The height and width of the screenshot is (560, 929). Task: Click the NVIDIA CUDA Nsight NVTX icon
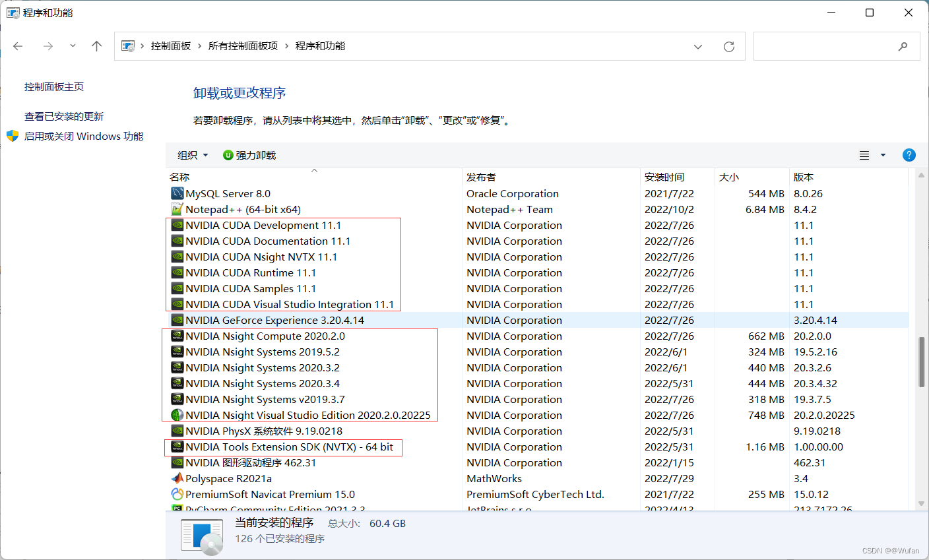177,257
